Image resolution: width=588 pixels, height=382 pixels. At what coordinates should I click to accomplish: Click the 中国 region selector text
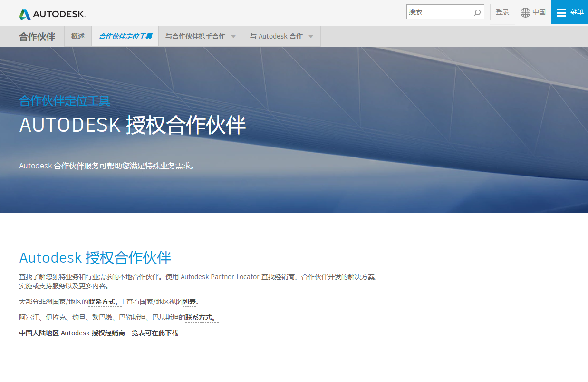539,12
